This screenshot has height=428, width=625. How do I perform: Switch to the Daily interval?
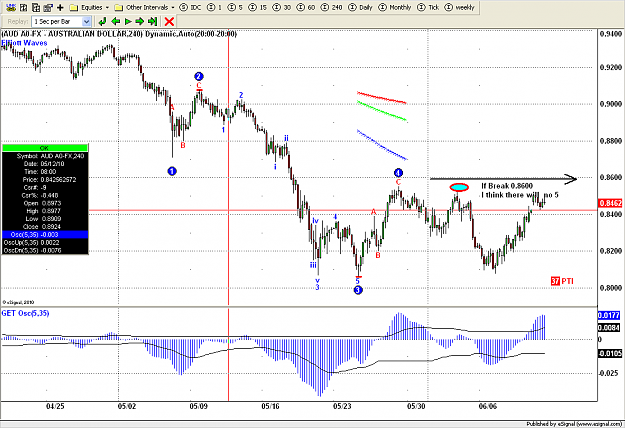pyautogui.click(x=360, y=7)
